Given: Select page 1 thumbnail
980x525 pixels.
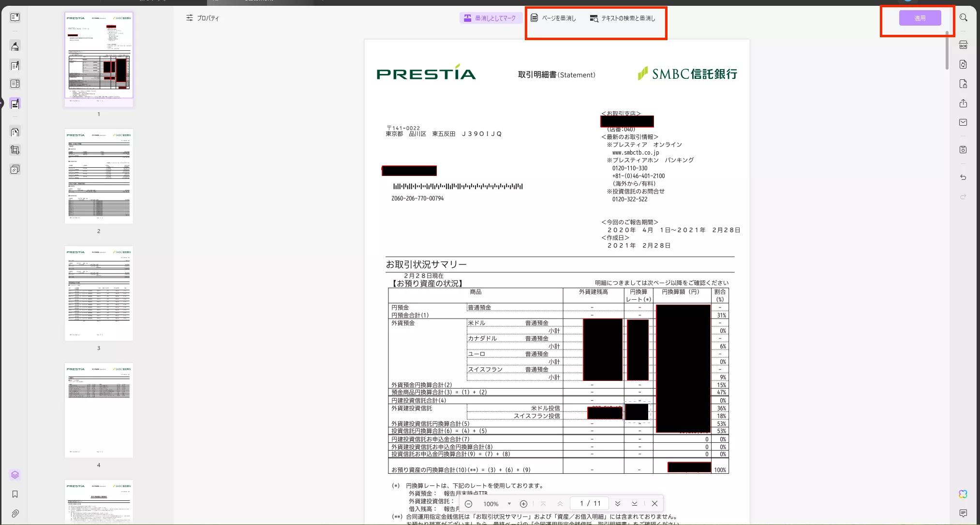Looking at the screenshot, I should [99, 59].
